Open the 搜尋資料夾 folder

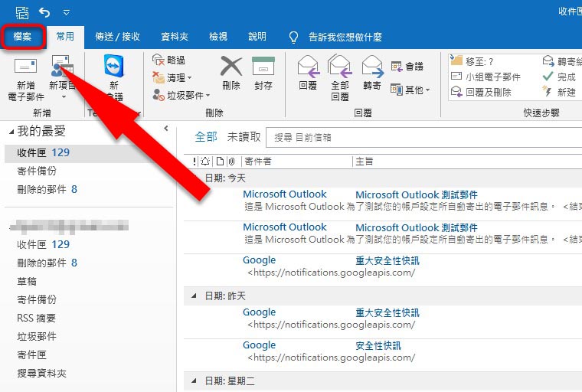[x=41, y=374]
